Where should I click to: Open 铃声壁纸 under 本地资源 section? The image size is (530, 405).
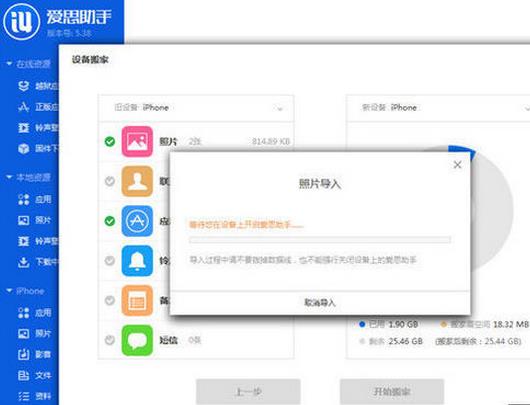(x=38, y=241)
